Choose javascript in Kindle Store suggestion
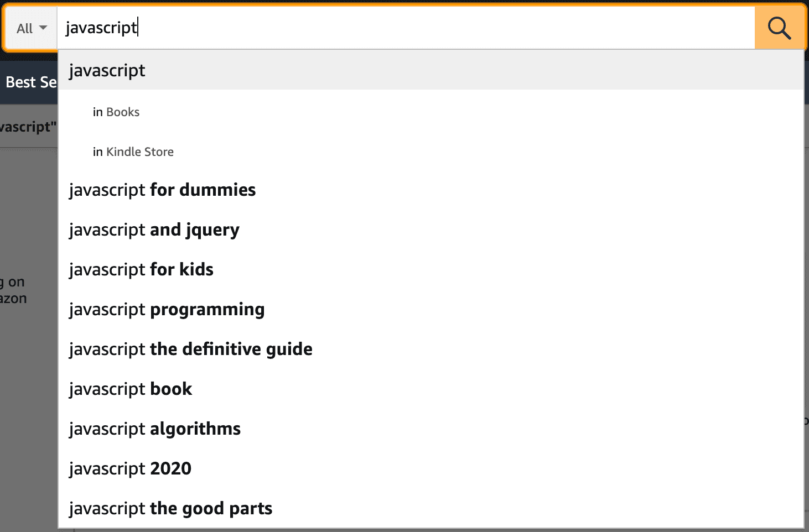809x532 pixels. [x=431, y=152]
